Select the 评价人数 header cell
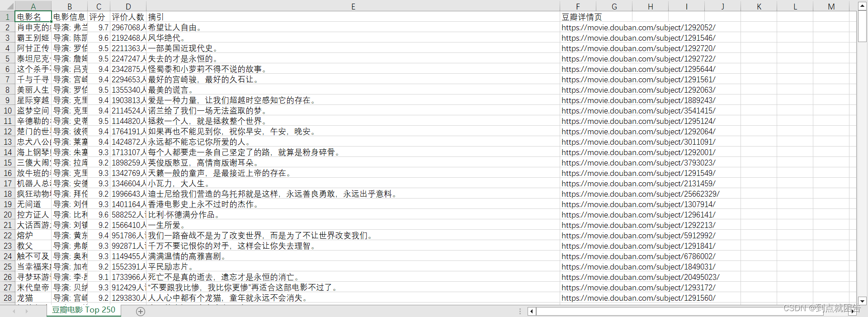Image resolution: width=868 pixels, height=317 pixels. (128, 17)
